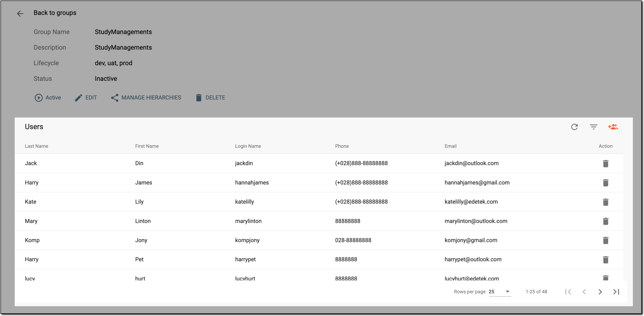Select the hannahjames@gmail.com email cell

(477, 183)
